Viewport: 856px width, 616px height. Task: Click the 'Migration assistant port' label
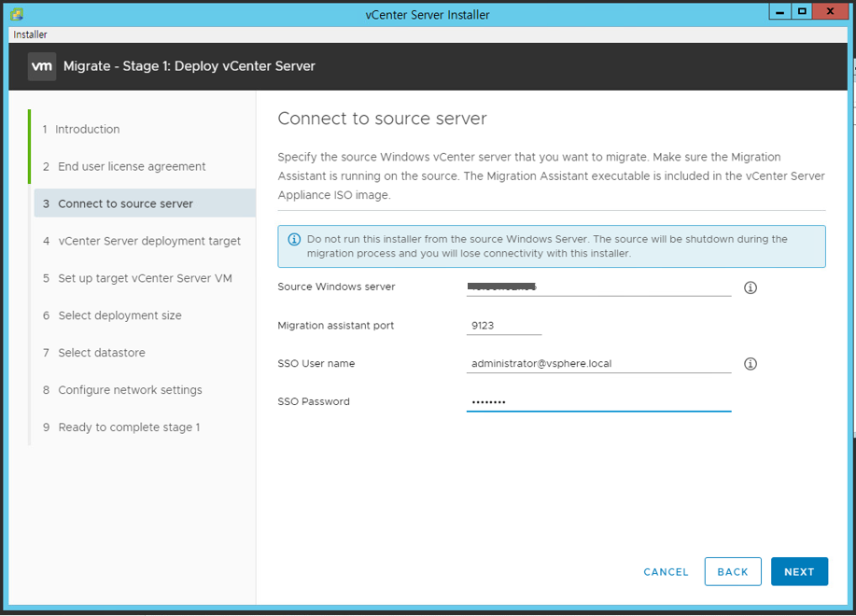(x=336, y=326)
